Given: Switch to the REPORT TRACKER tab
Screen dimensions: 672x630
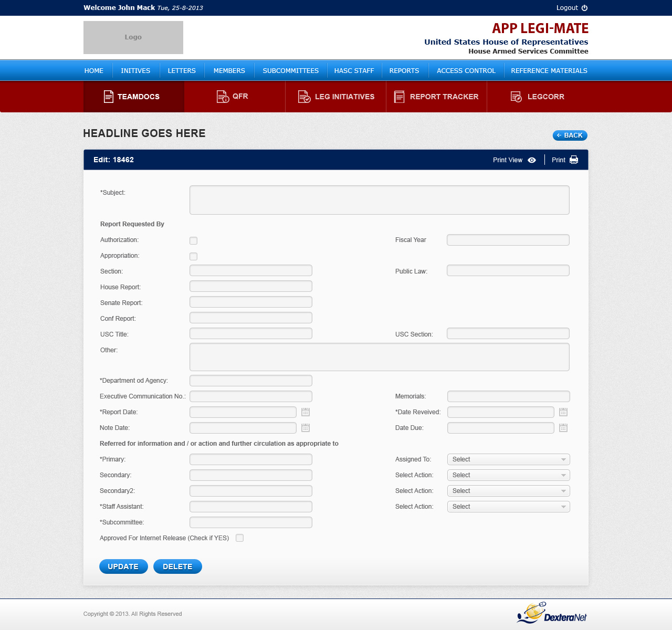Looking at the screenshot, I should (436, 97).
